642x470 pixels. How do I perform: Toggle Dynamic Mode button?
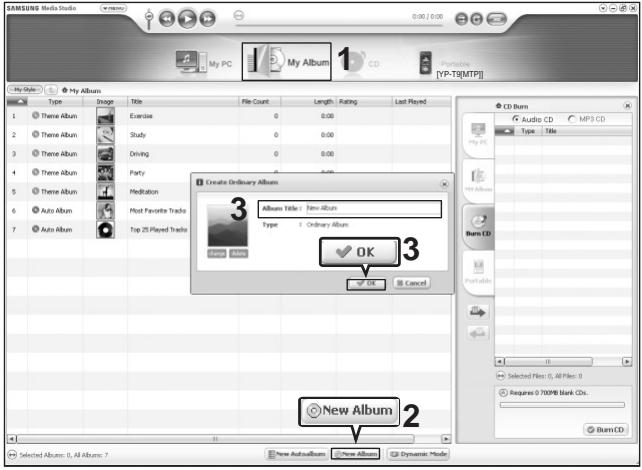(418, 454)
